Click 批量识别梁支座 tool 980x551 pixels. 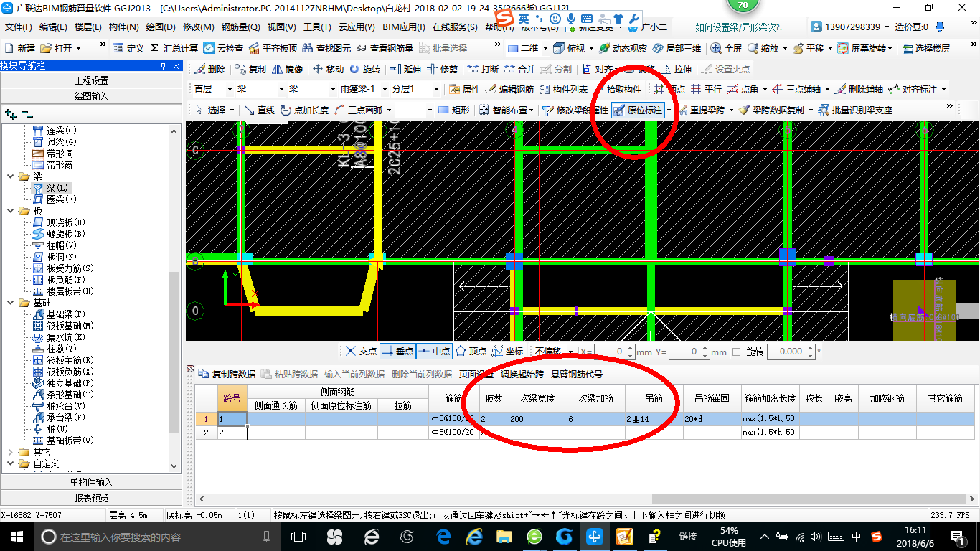[855, 110]
